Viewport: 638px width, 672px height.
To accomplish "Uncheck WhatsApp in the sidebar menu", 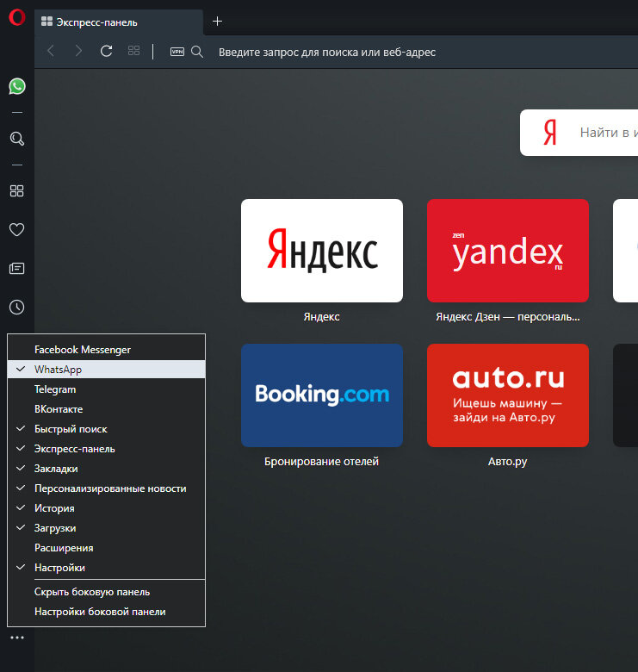I will coord(106,370).
